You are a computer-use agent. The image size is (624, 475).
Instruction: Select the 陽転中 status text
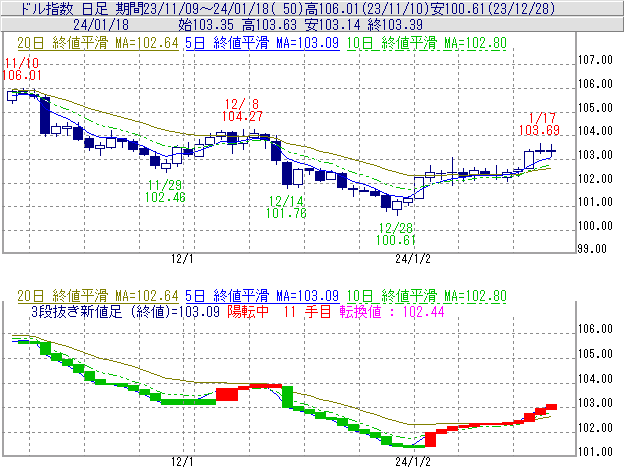(248, 311)
